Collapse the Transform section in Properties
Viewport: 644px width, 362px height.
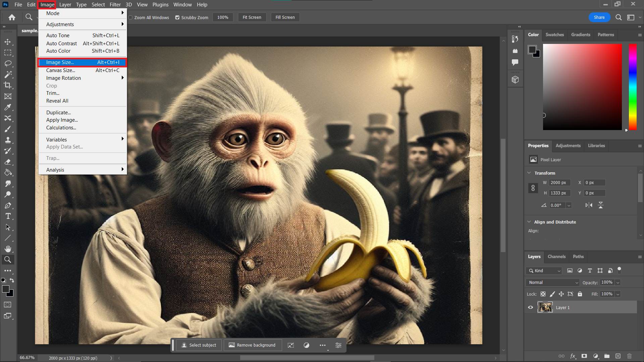[529, 173]
